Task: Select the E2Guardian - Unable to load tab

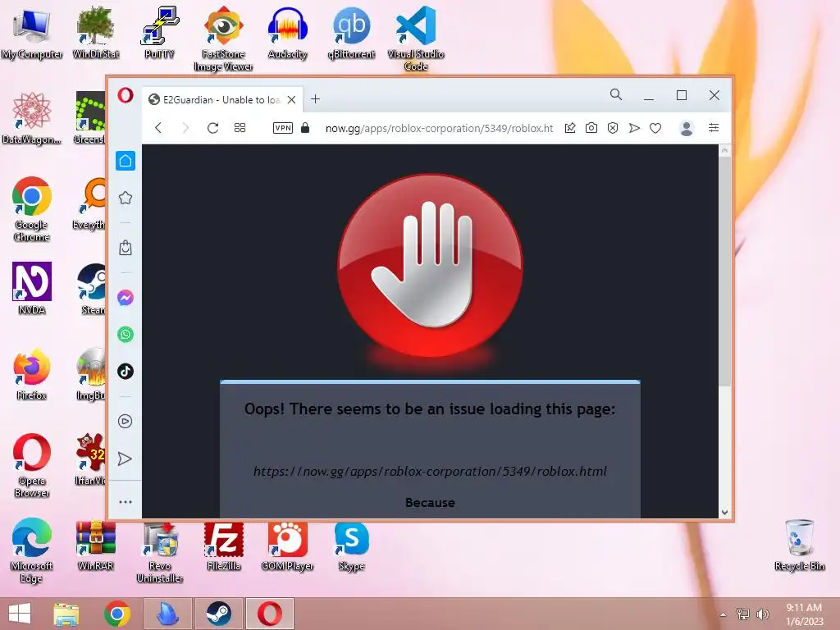Action: click(x=221, y=99)
